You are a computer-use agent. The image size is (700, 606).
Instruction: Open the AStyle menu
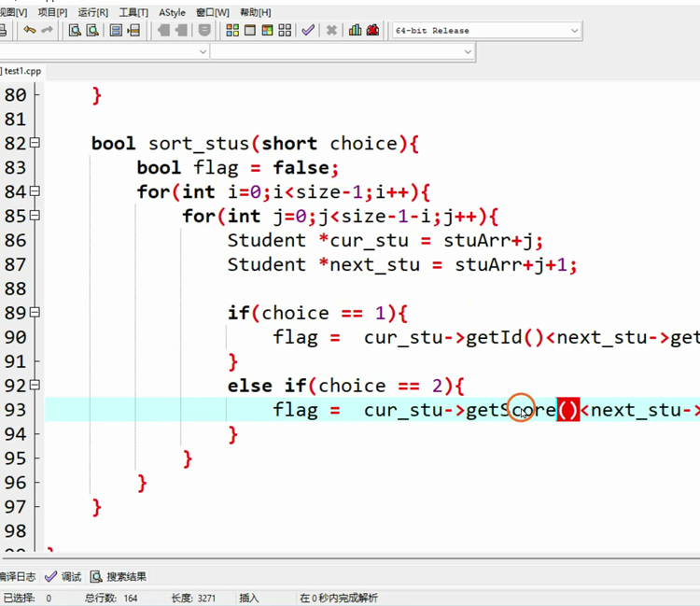click(172, 12)
